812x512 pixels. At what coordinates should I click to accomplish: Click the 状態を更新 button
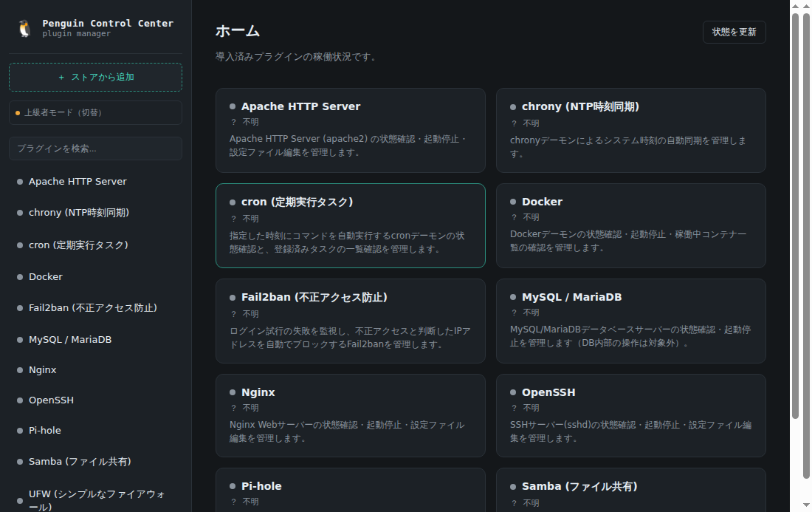(734, 32)
